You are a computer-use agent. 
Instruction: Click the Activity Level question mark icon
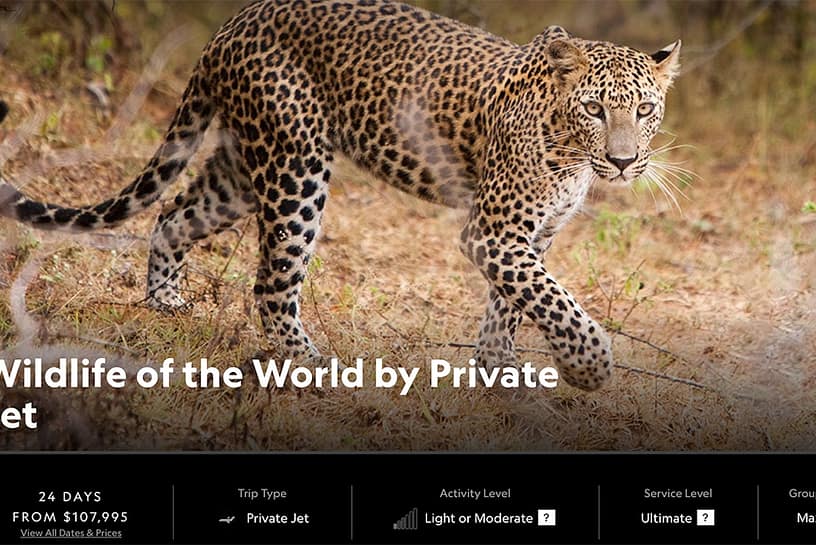pyautogui.click(x=546, y=518)
